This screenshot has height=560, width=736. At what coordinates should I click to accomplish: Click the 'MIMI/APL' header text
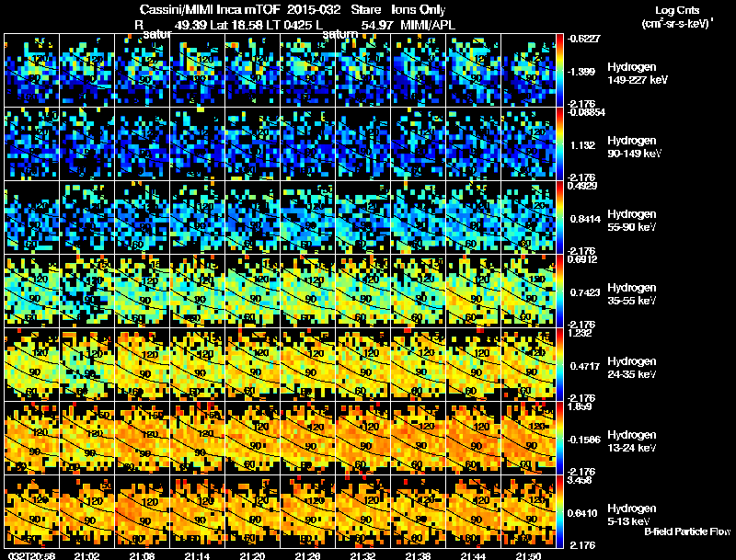[428, 25]
